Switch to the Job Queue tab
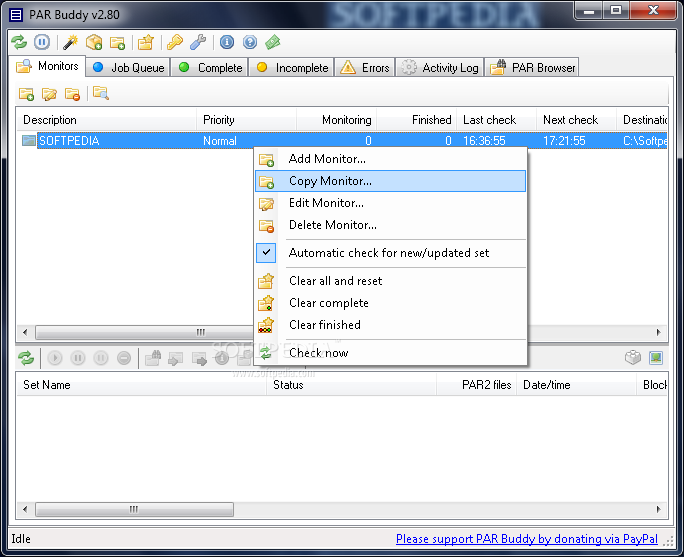This screenshot has height=557, width=684. point(128,68)
